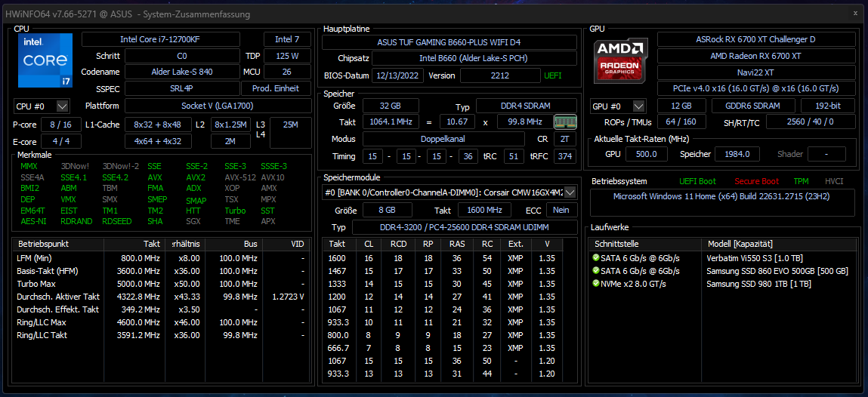Click the memory module icon next to 99.8 MHz
This screenshot has width=868, height=397.
click(566, 122)
